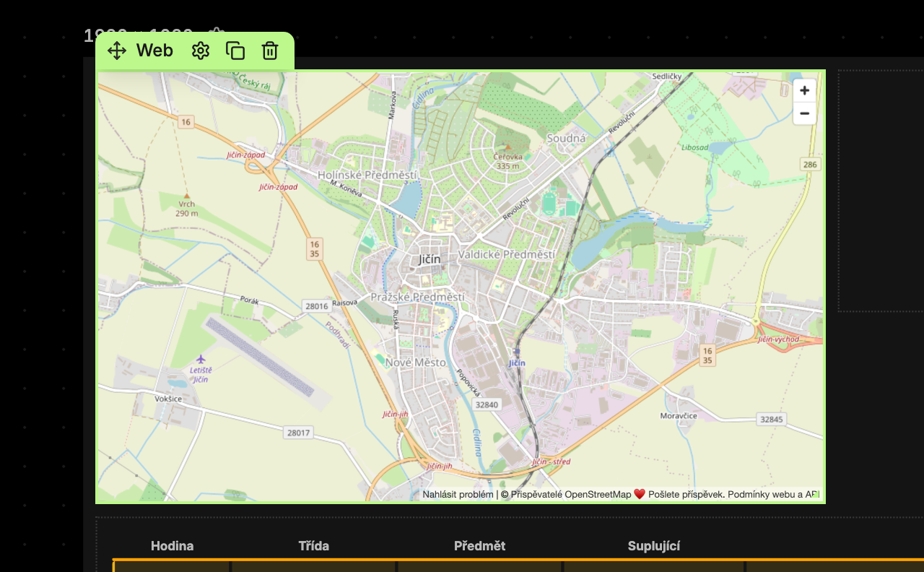Viewport: 924px width, 572px height.
Task: Delete the Web widget with trash icon
Action: [x=270, y=51]
